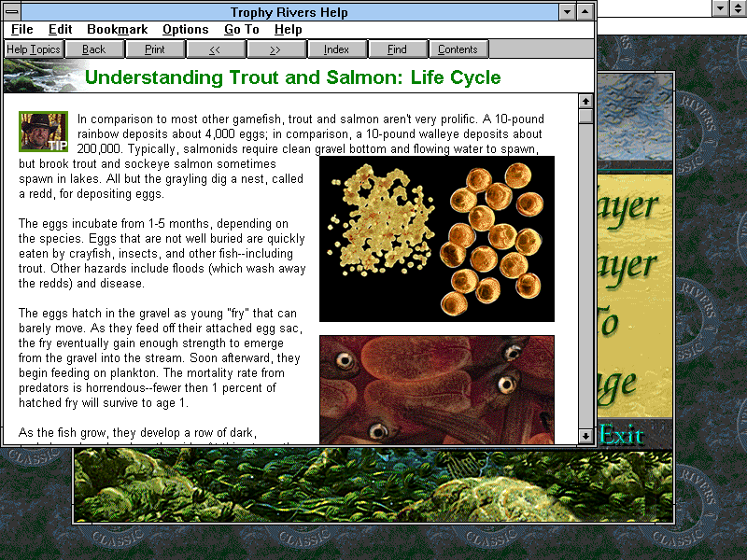Image resolution: width=747 pixels, height=560 pixels.
Task: Click the hatching fry photo
Action: pos(437,389)
